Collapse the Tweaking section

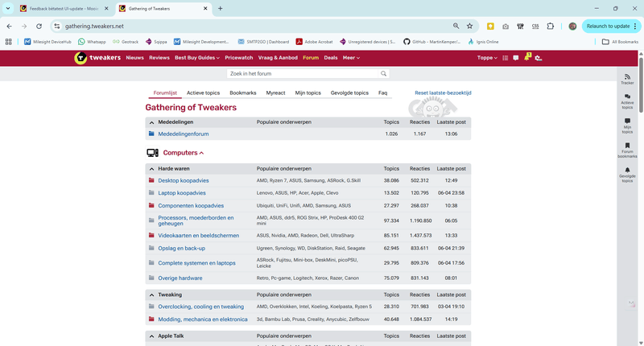(x=151, y=295)
